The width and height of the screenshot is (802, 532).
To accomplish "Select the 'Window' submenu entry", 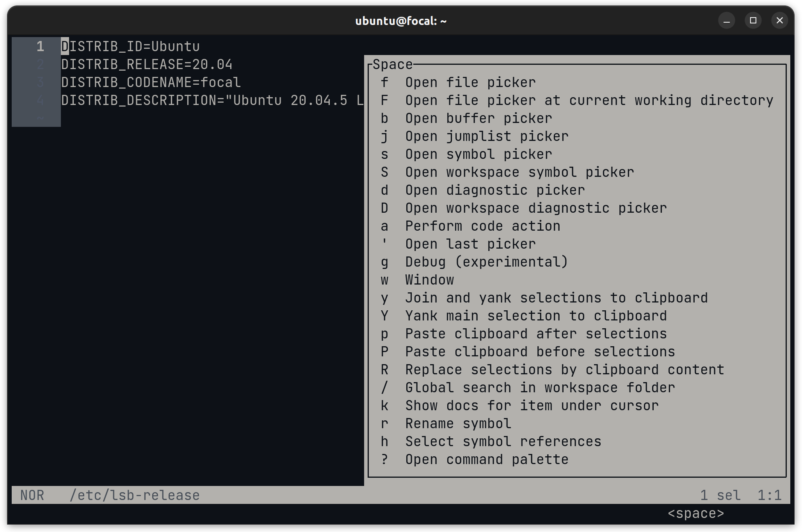I will [429, 279].
